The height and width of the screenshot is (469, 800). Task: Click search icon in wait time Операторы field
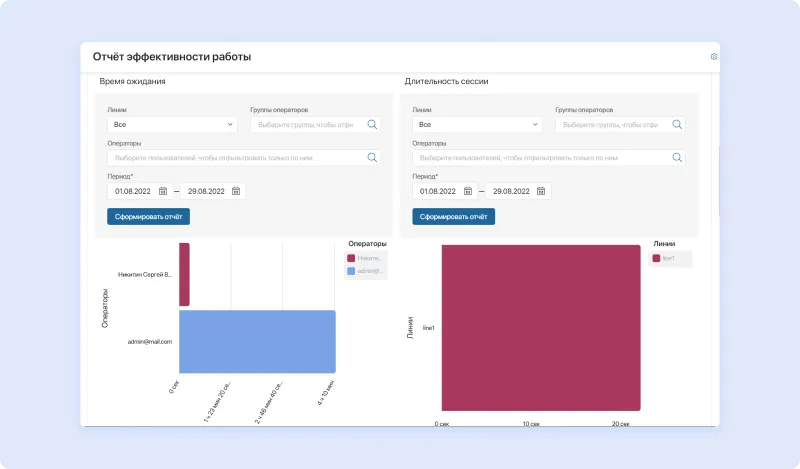[372, 158]
